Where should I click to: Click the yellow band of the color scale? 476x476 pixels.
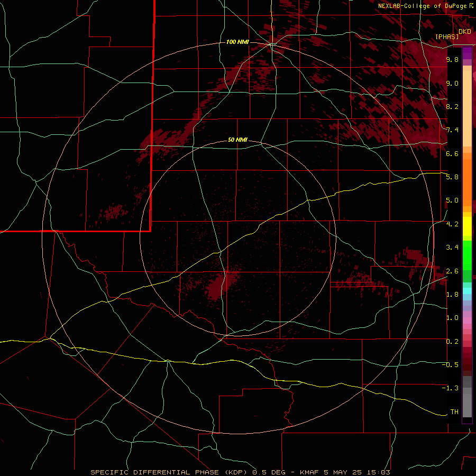point(467,226)
